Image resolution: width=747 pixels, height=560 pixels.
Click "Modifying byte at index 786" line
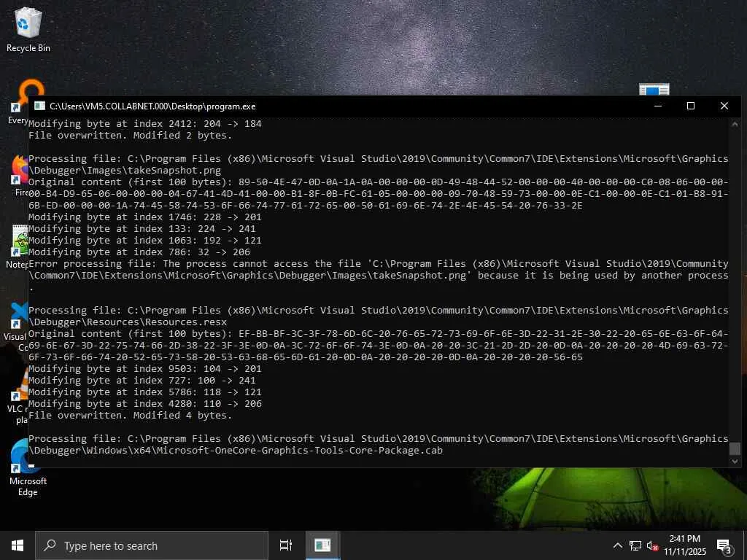click(x=139, y=252)
